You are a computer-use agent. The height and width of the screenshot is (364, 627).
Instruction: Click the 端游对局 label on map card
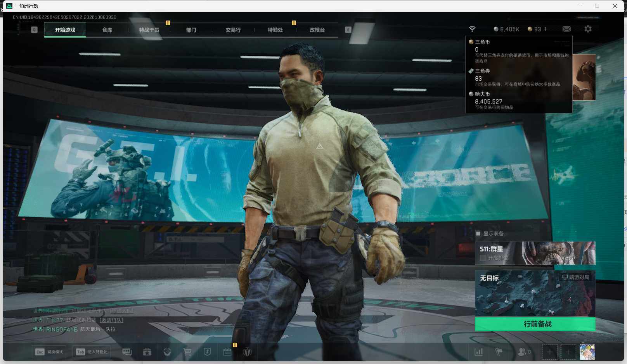(576, 277)
